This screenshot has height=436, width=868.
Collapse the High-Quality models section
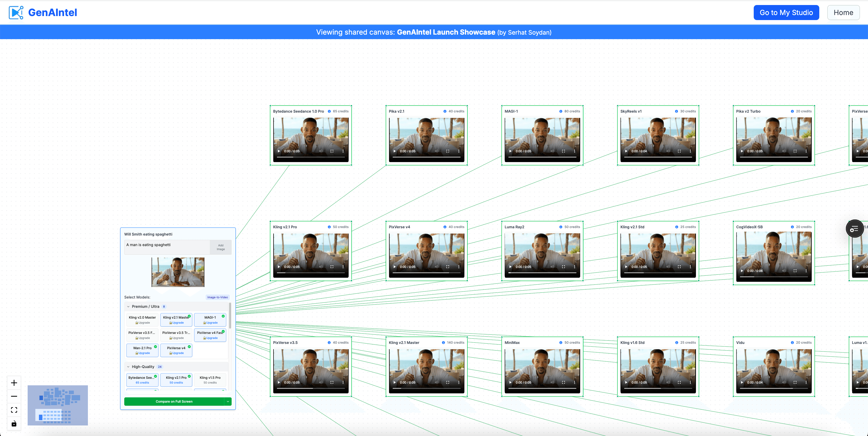click(128, 367)
